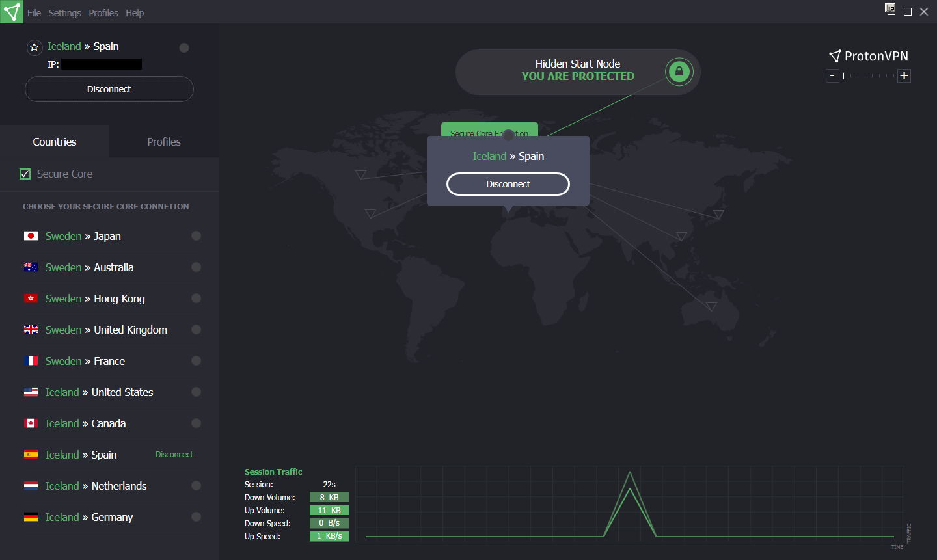Toggle connection circle for Iceland » Germany
Image resolution: width=937 pixels, height=560 pixels.
(x=196, y=517)
